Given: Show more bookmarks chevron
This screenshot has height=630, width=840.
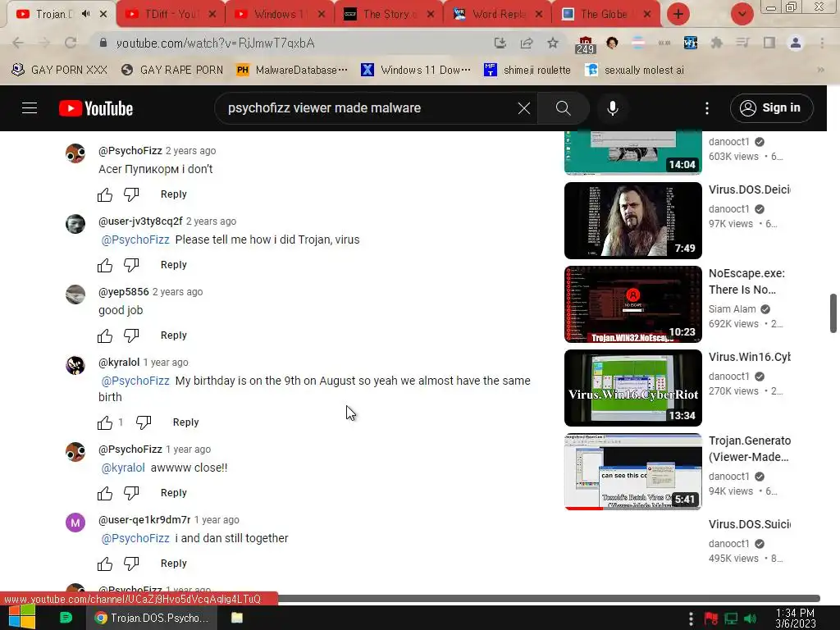Looking at the screenshot, I should coord(820,71).
